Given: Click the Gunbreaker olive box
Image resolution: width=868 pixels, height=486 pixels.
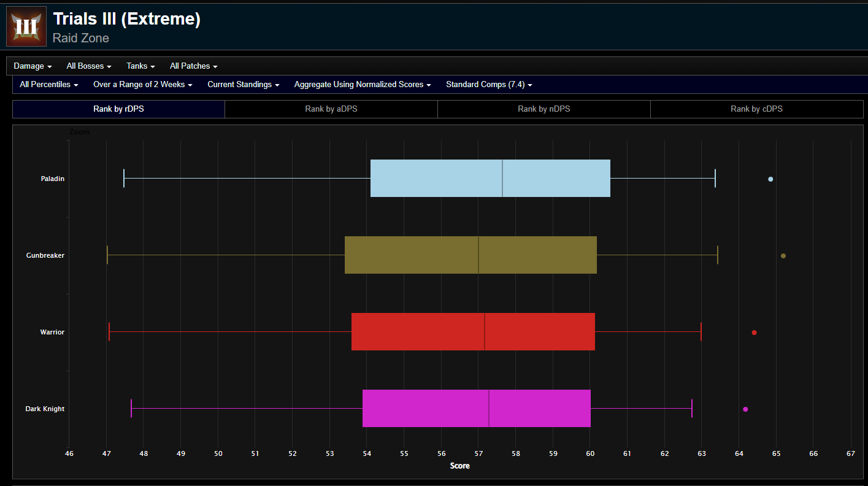Looking at the screenshot, I should pos(470,255).
